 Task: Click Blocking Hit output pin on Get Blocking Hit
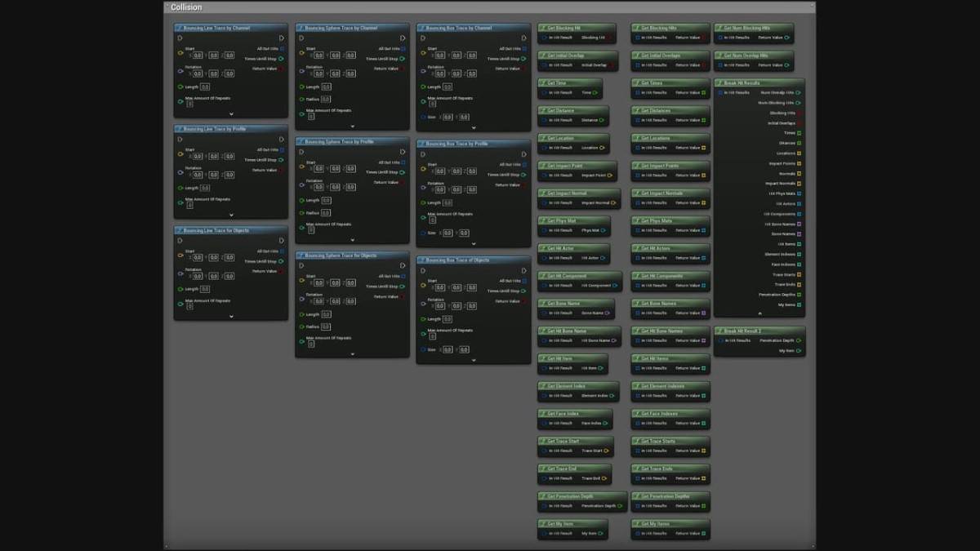(x=611, y=38)
